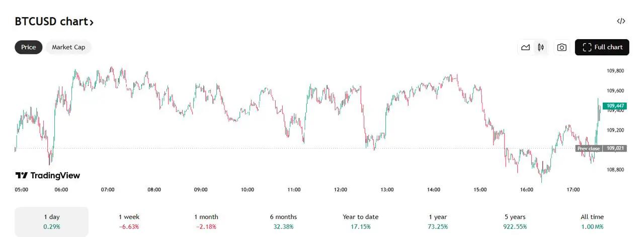
Task: Switch to the line chart view
Action: pos(525,47)
